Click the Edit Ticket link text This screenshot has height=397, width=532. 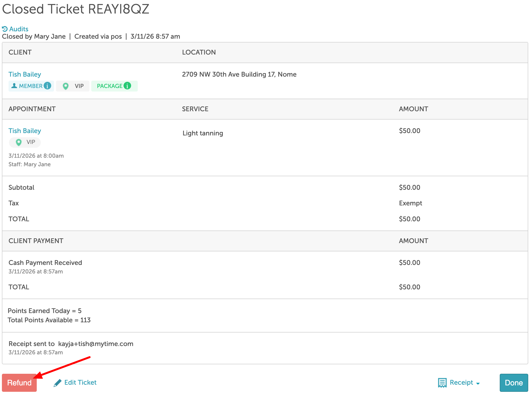tap(80, 382)
